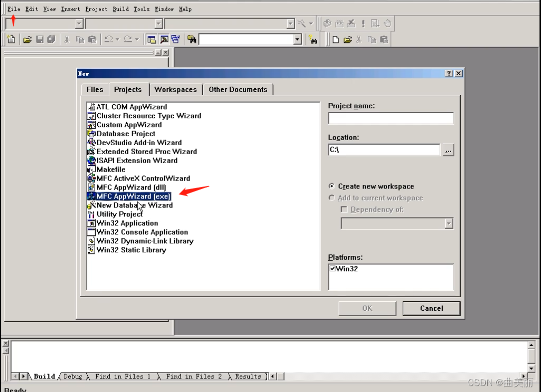541x392 pixels.
Task: Toggle the Output pane toolbar button
Action: (x=164, y=40)
